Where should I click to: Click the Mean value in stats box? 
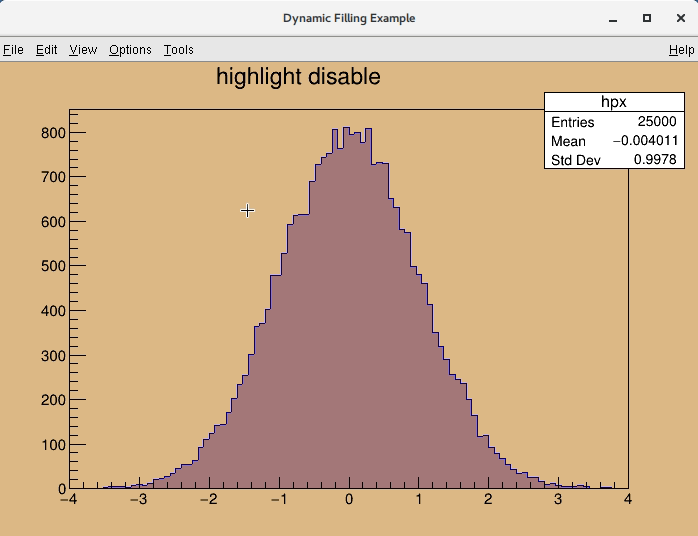pos(645,141)
